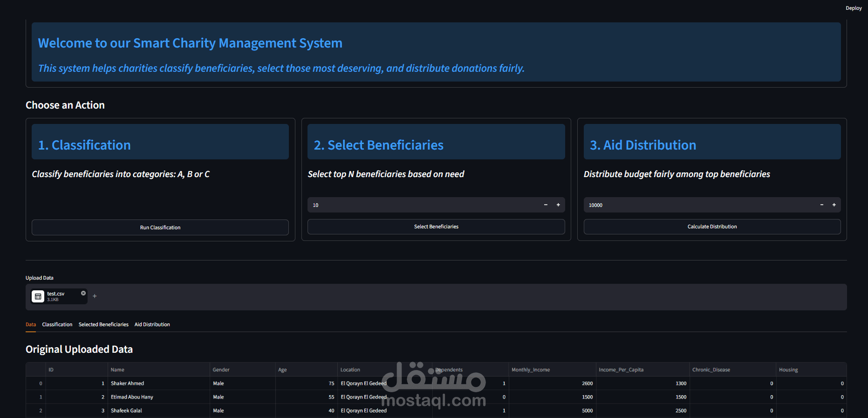Click Income_Per_Capita cell showing 1300
Image resolution: width=868 pixels, height=418 pixels.
[x=642, y=384]
